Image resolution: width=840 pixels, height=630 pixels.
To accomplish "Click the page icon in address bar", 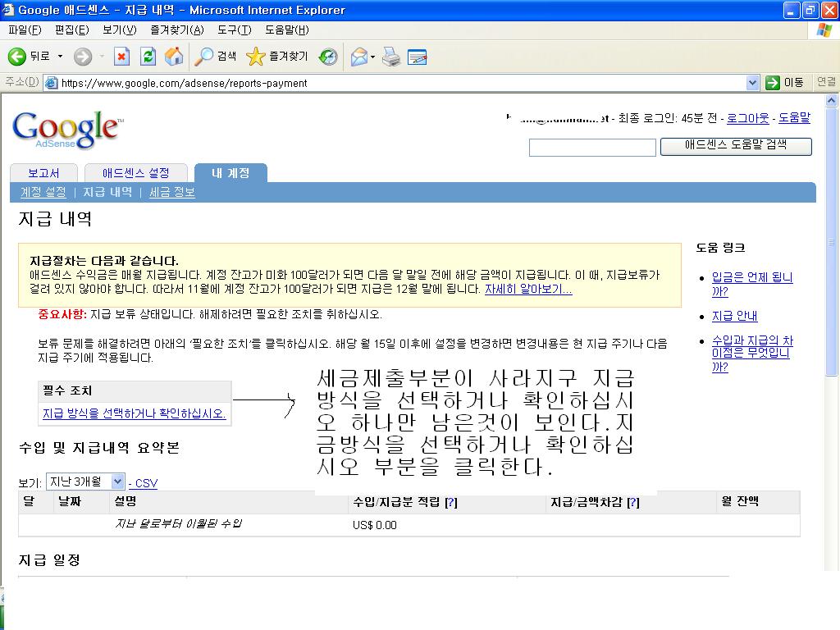I will pos(52,83).
